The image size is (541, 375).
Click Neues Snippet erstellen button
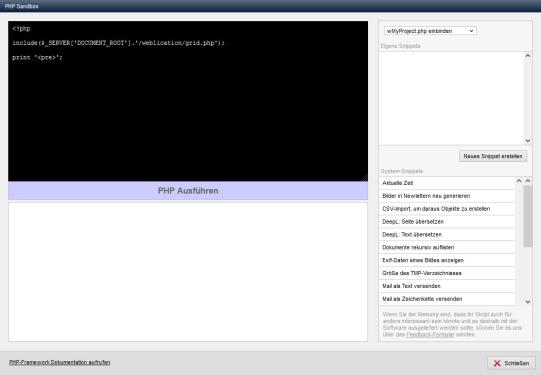(493, 156)
